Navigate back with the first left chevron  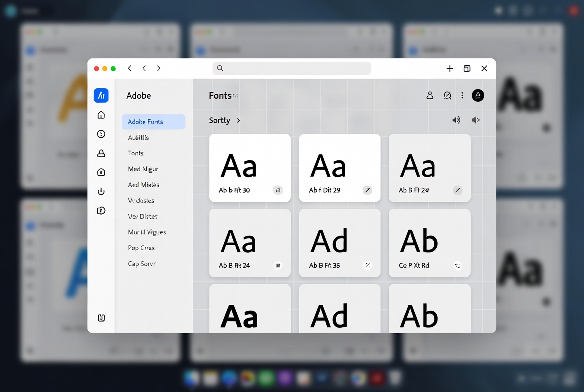130,68
